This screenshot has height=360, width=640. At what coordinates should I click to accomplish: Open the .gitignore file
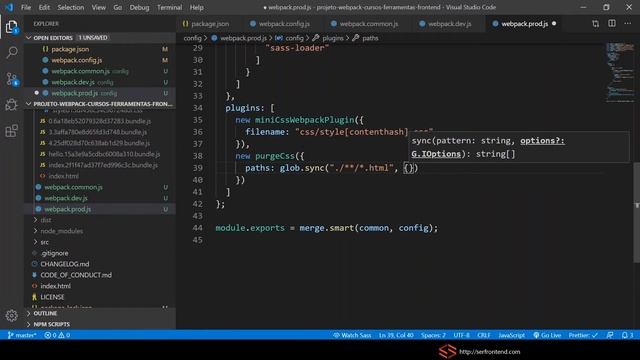pyautogui.click(x=54, y=253)
